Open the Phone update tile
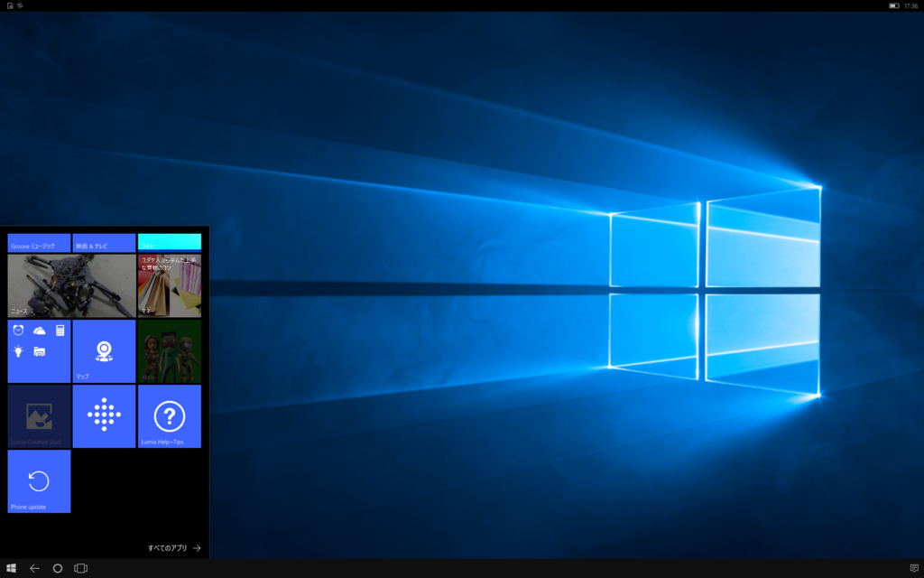924x578 pixels. pos(39,481)
